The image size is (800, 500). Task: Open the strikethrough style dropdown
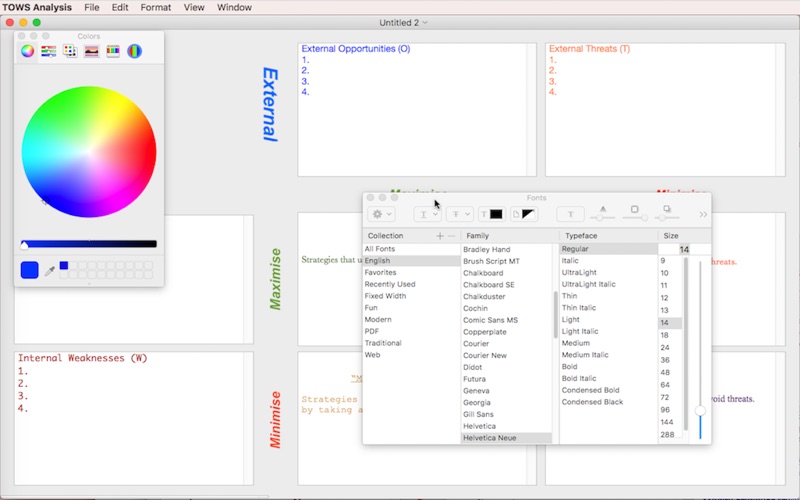(x=460, y=214)
